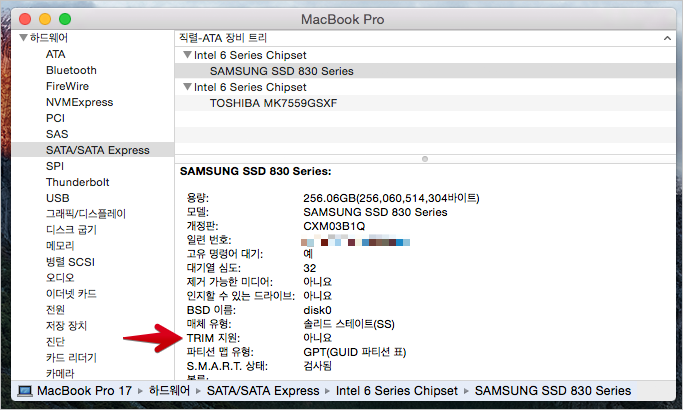Select 메모리 in the sidebar
Image resolution: width=683 pixels, height=410 pixels.
point(60,246)
